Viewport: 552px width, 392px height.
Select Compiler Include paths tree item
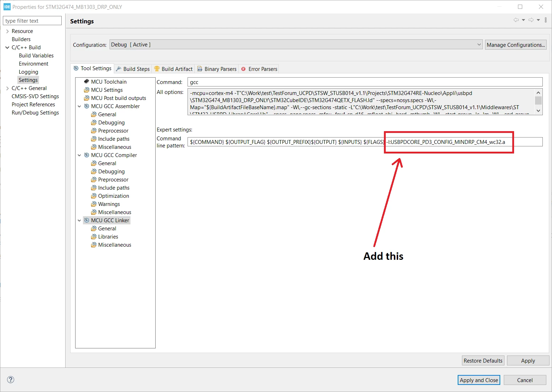tap(114, 188)
